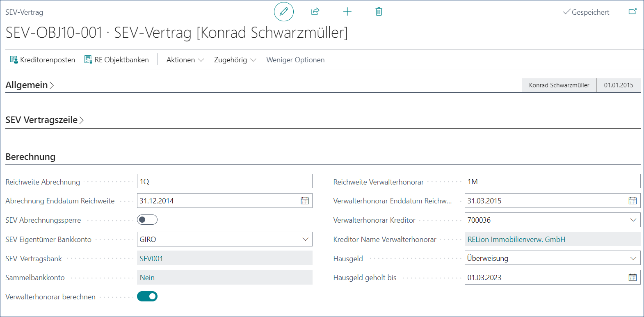Open calendar for Abrechnung Enddatum Reichweite

(x=305, y=201)
